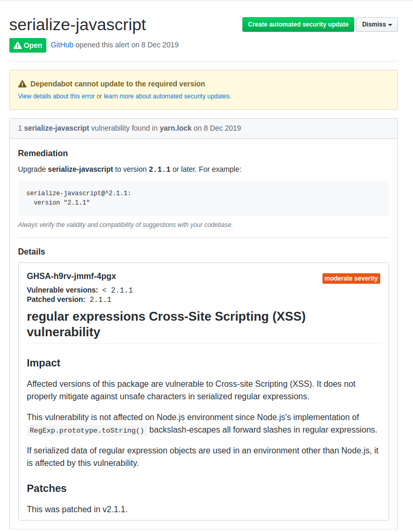Viewport: 413px width, 532px height.
Task: Expand the Dismiss caret arrow
Action: tap(389, 24)
